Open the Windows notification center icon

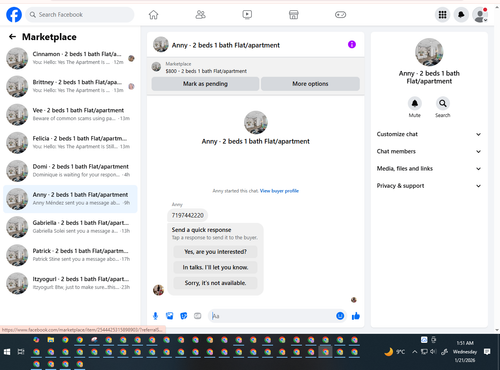pyautogui.click(x=487, y=352)
